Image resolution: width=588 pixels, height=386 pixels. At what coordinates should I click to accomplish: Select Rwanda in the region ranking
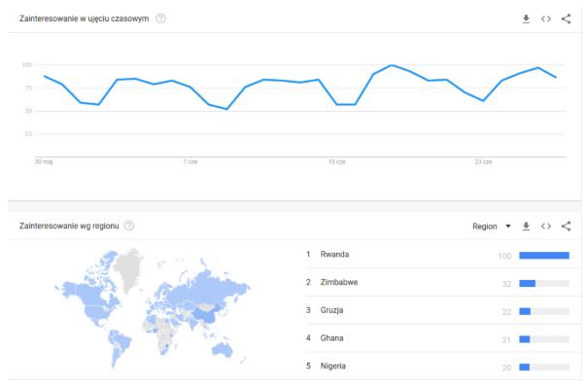click(x=334, y=255)
